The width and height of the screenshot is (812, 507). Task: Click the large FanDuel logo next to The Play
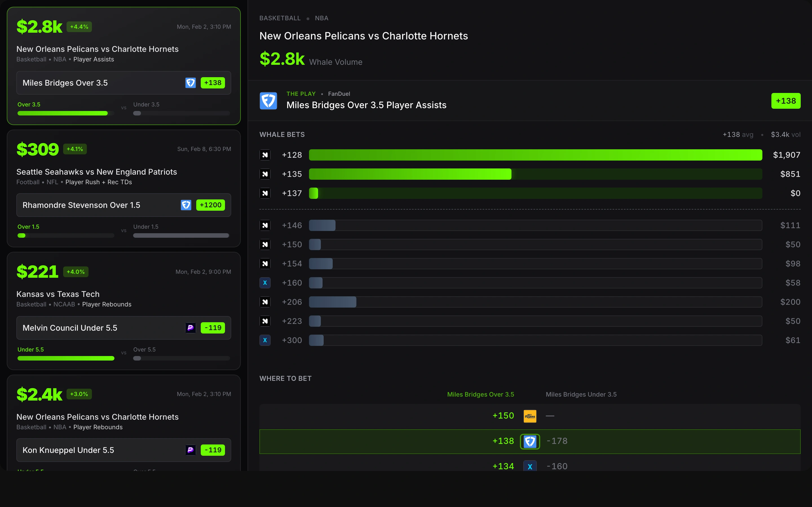tap(268, 101)
